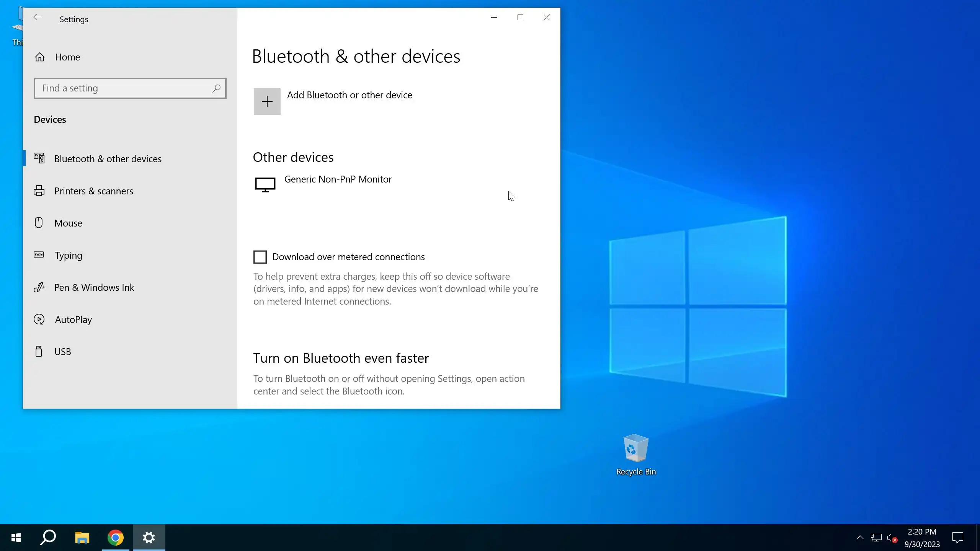The image size is (980, 551).
Task: Click the search magnifier in Find a setting
Action: click(216, 88)
